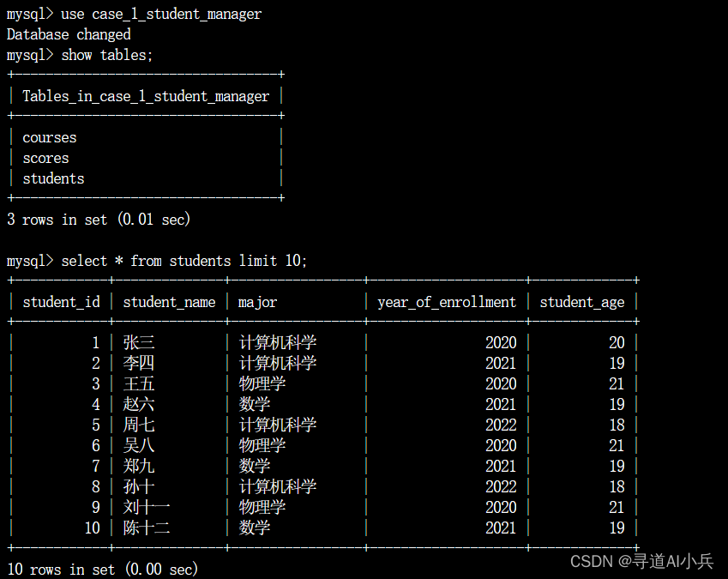
Task: Click student name 陈十二
Action: tap(147, 528)
